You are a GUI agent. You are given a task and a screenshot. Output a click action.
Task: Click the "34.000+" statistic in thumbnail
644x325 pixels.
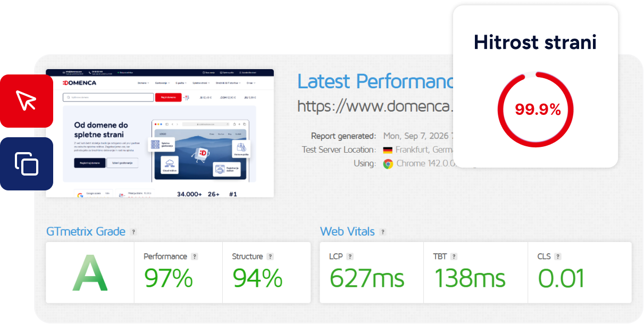click(x=189, y=194)
